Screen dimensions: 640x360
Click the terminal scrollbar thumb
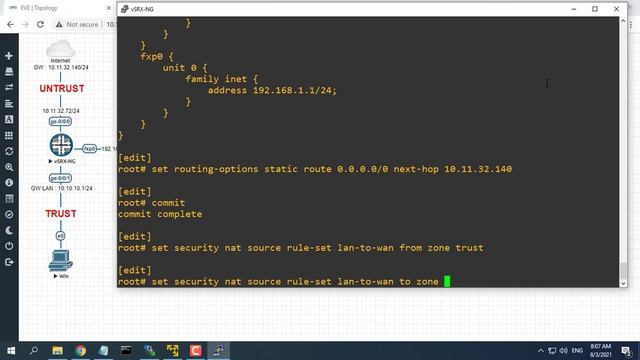pyautogui.click(x=623, y=271)
